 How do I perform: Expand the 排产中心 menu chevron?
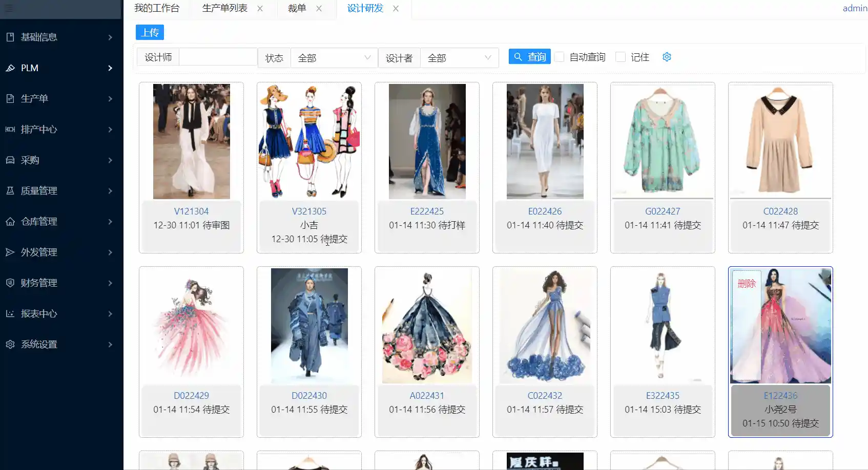coord(110,129)
